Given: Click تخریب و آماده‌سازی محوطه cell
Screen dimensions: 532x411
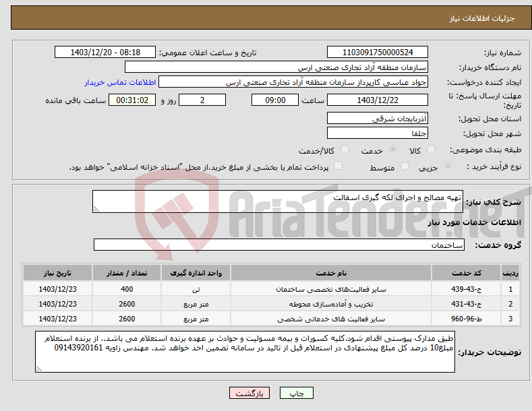Looking at the screenshot, I should (x=331, y=304).
